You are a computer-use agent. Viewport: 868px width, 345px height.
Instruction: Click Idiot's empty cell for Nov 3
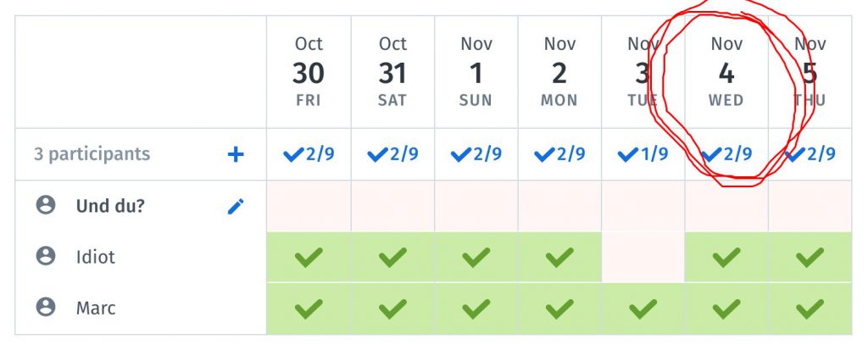click(x=643, y=257)
